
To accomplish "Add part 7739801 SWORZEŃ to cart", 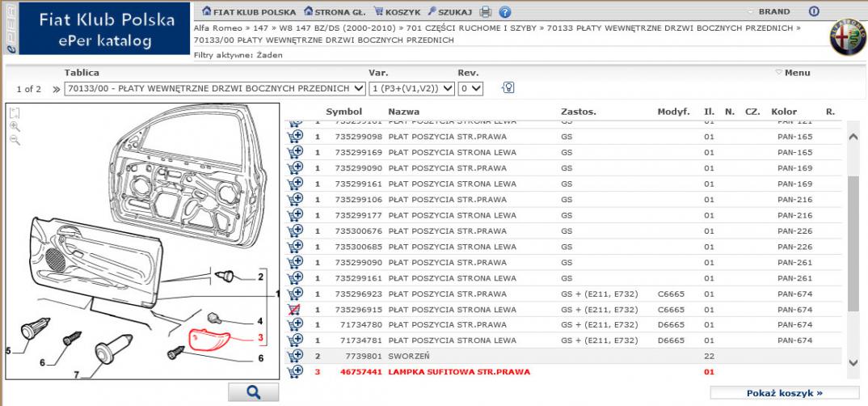I will 296,356.
